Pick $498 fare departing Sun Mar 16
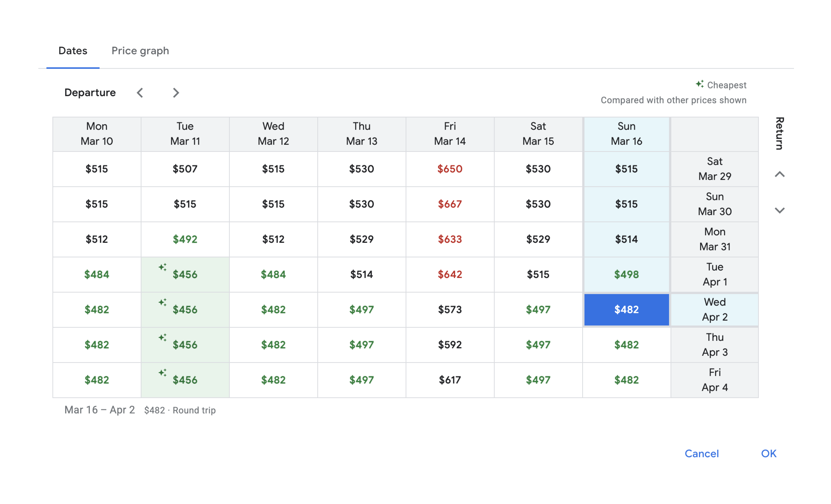This screenshot has height=504, width=831. (x=626, y=275)
